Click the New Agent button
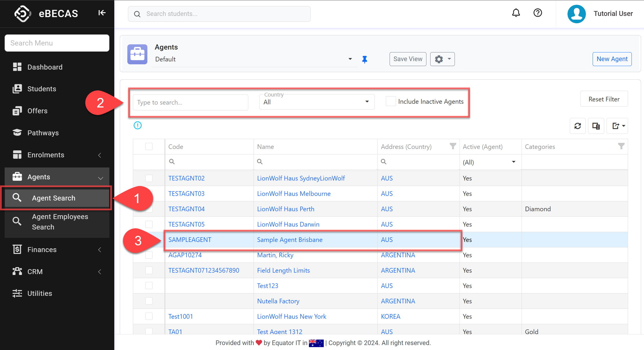This screenshot has height=350, width=644. click(x=612, y=59)
